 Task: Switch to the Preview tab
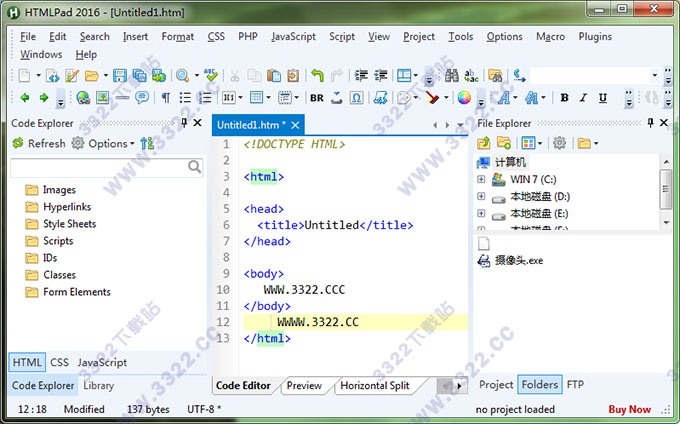click(304, 385)
